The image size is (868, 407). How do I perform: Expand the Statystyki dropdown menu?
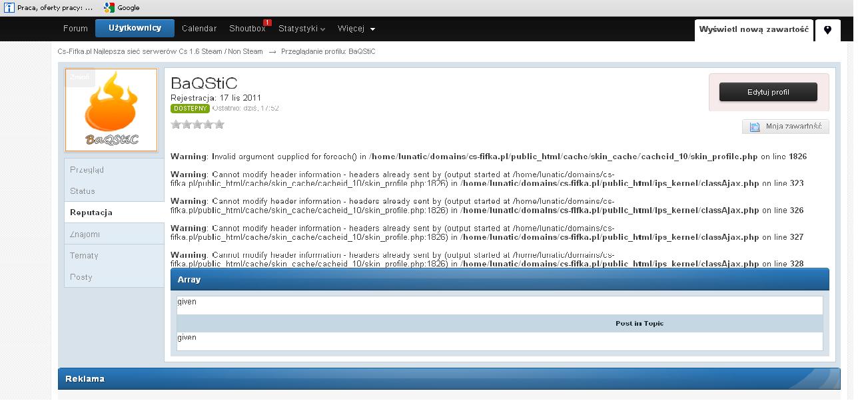[302, 29]
